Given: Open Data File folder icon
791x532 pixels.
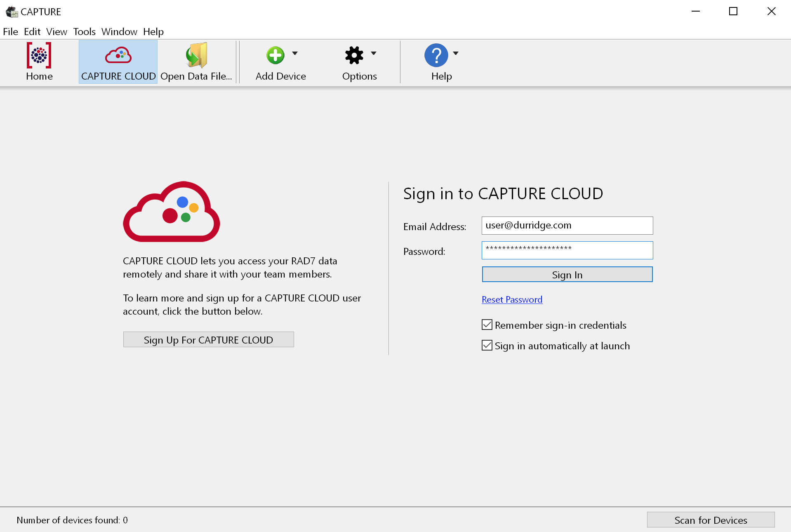Looking at the screenshot, I should pyautogui.click(x=196, y=55).
